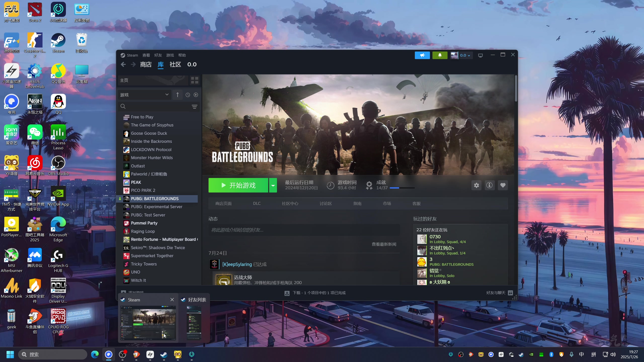Switch to 社区 tab
The image size is (644, 362).
point(175,65)
